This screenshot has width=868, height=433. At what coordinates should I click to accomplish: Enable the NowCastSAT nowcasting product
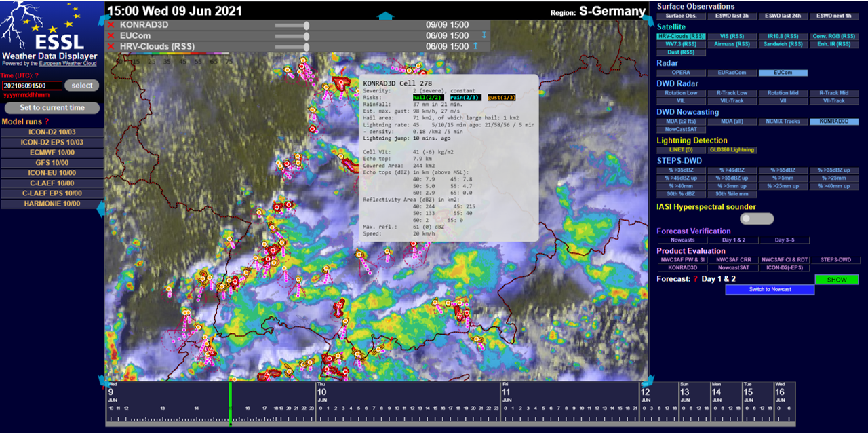[681, 130]
